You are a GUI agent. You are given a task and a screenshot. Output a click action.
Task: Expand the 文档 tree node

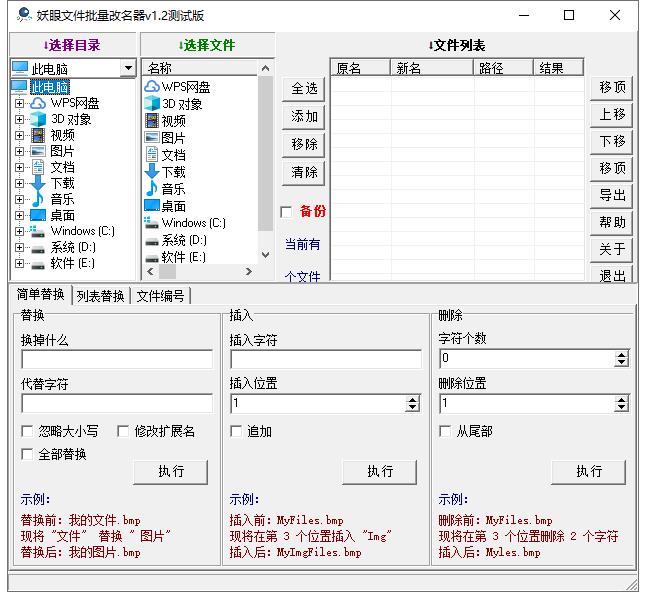(x=19, y=167)
